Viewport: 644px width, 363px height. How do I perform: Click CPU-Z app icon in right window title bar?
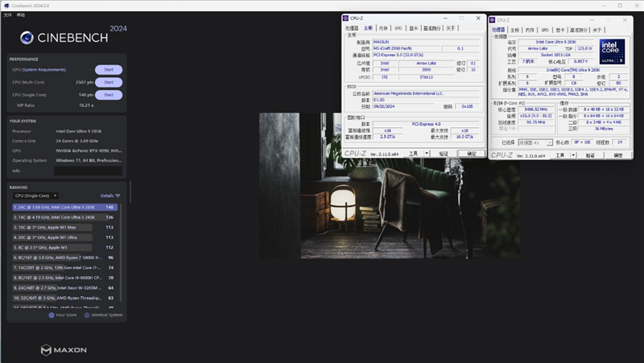click(x=493, y=19)
